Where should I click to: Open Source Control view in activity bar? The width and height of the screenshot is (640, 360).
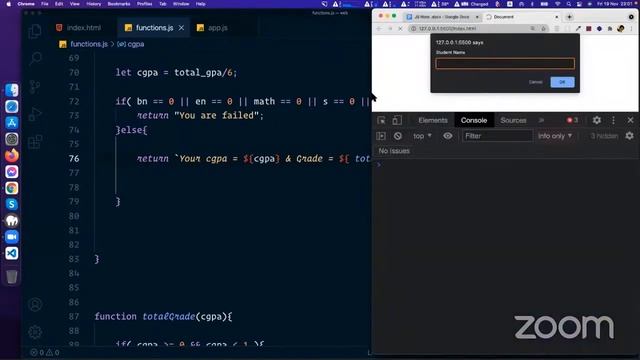point(35,87)
